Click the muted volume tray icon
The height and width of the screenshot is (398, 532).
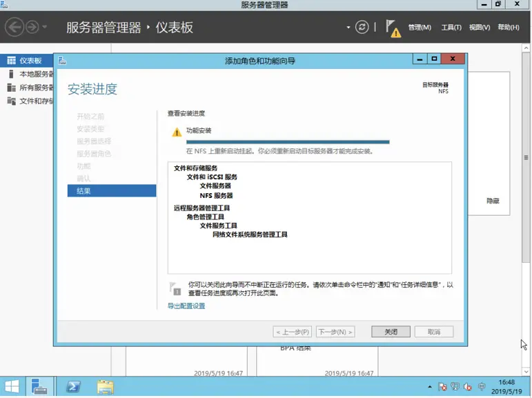(x=468, y=387)
